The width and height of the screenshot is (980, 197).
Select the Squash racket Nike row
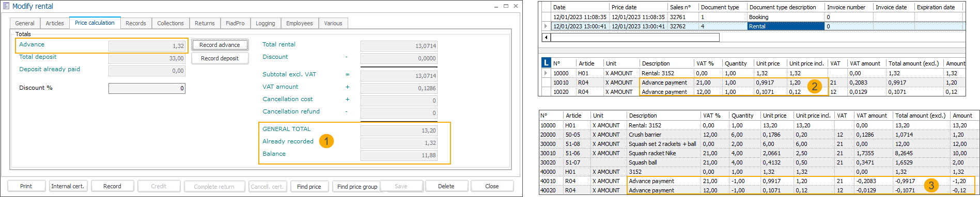click(759, 153)
